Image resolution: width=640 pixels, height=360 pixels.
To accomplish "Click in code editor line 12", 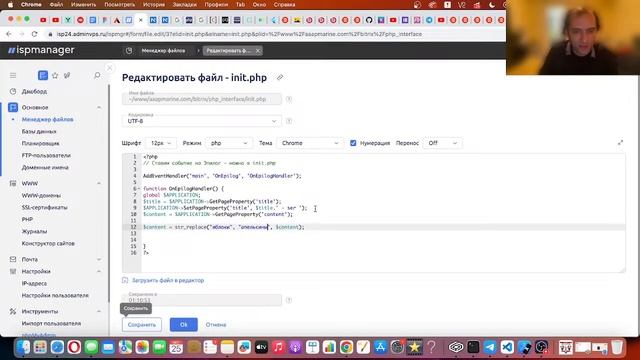I will (x=383, y=227).
